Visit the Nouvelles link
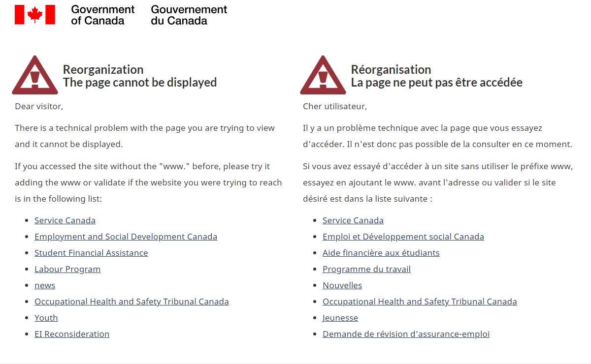 pos(342,285)
